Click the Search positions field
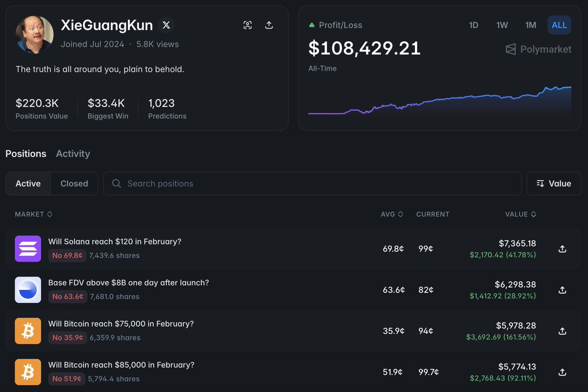The width and height of the screenshot is (588, 392). pyautogui.click(x=312, y=183)
